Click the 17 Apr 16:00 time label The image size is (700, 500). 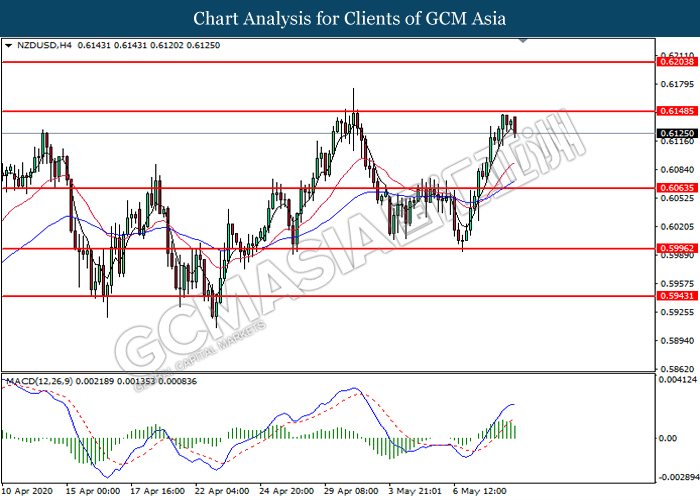click(158, 491)
